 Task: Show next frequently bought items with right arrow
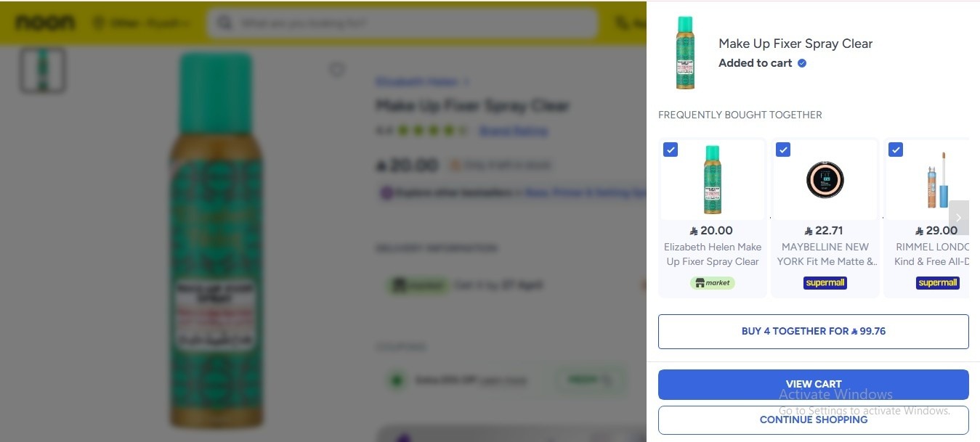958,218
